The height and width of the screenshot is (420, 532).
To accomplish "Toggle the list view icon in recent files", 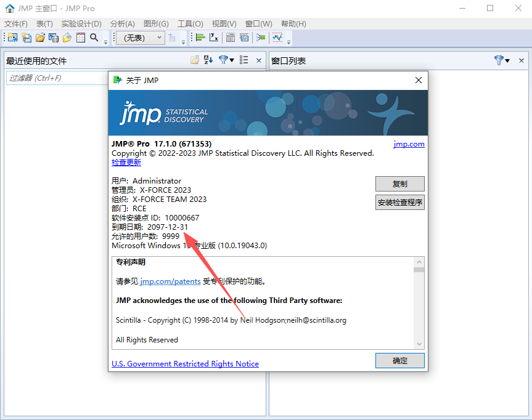I will 243,60.
